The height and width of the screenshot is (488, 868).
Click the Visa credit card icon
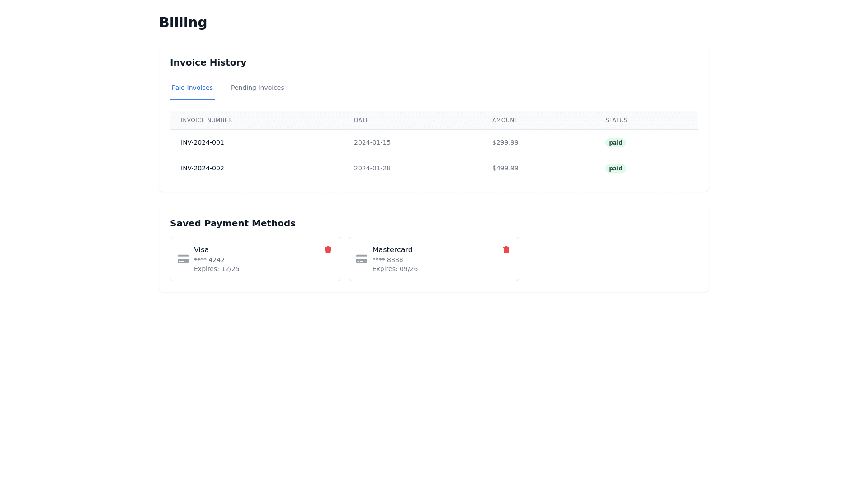click(183, 259)
